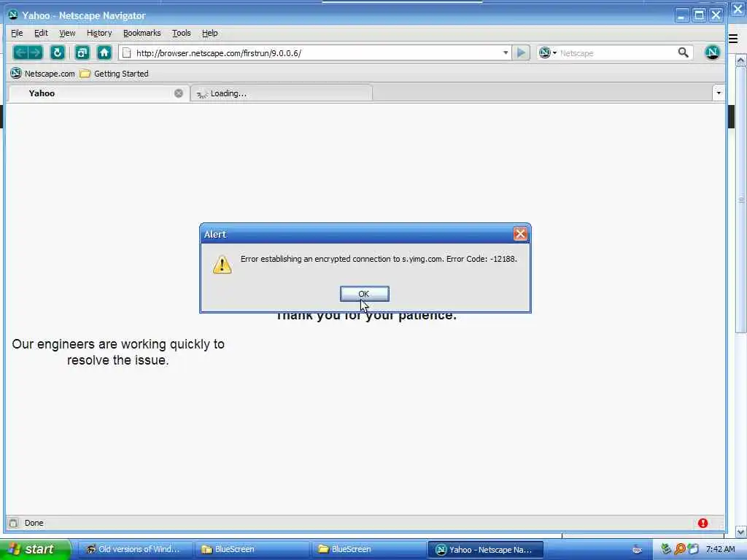Reload the page with the refresh icon

pyautogui.click(x=57, y=52)
